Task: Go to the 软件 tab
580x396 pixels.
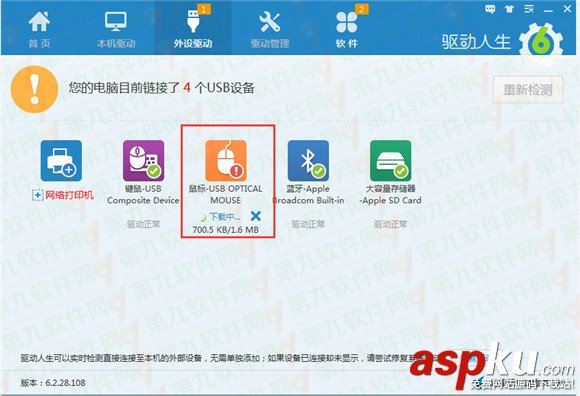Action: [347, 30]
